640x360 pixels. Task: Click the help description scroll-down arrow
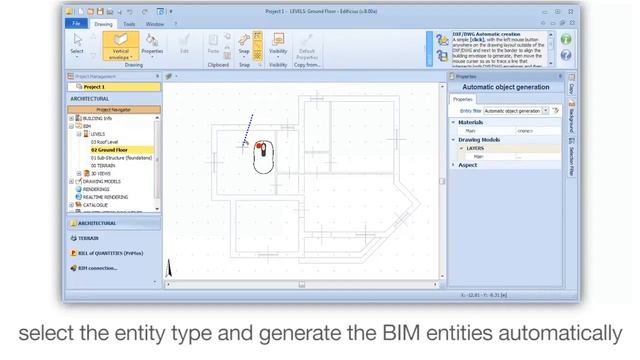point(551,64)
